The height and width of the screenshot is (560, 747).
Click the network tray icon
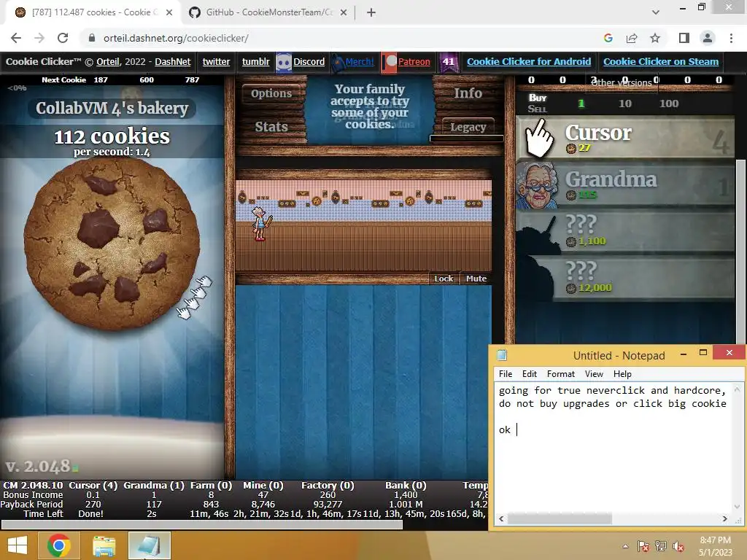661,546
